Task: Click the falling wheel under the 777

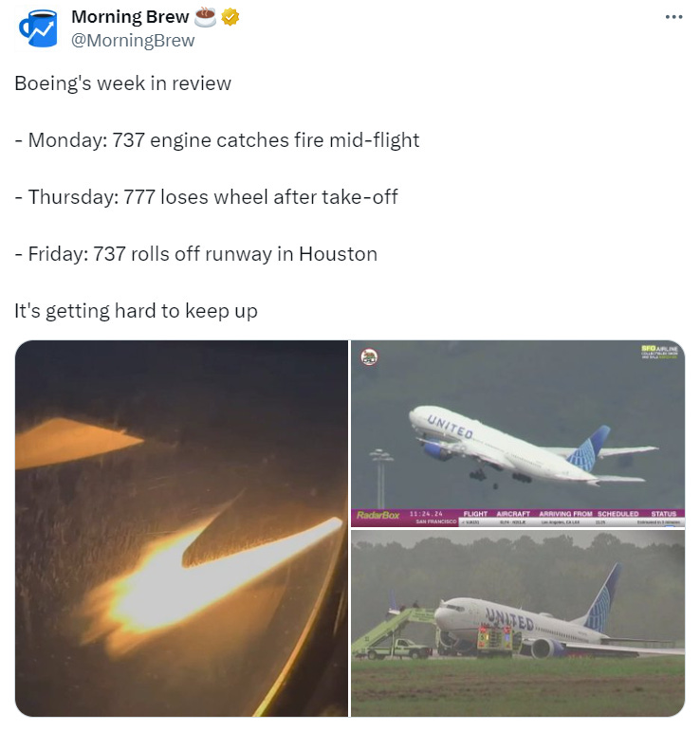Action: [495, 486]
